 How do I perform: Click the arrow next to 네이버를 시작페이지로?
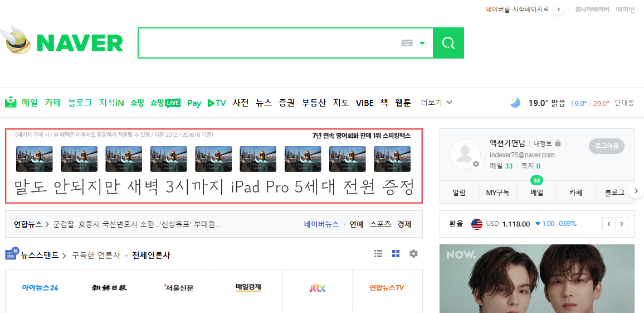point(558,9)
